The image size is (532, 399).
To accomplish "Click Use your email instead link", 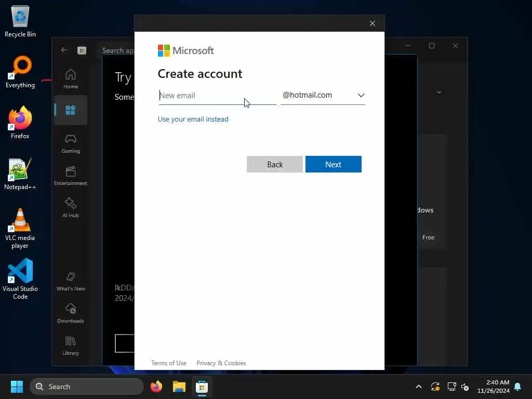I will pyautogui.click(x=193, y=119).
